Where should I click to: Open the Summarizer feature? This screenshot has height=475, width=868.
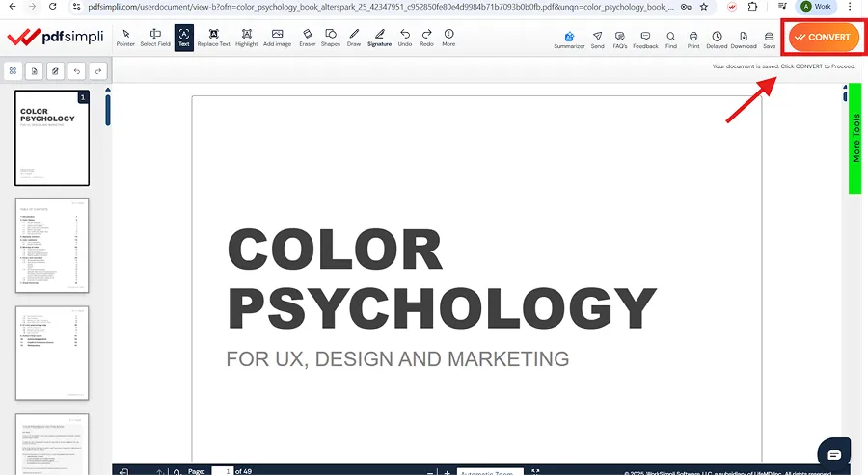click(x=569, y=40)
